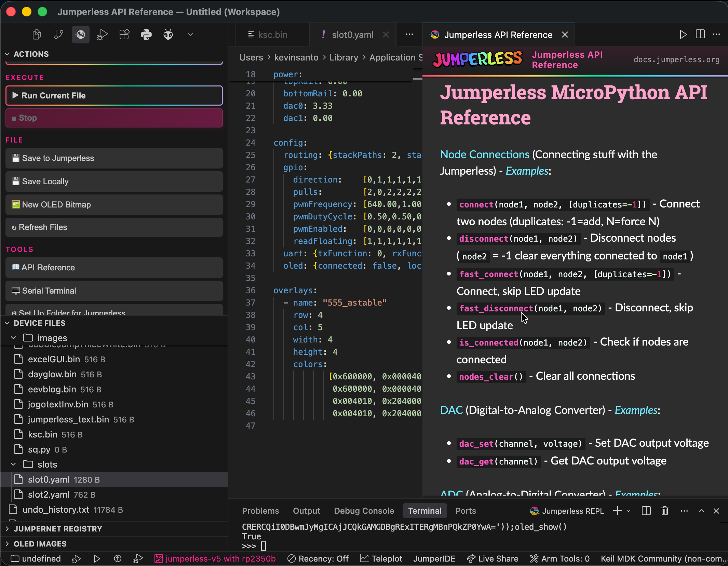Screen dimensions: 728x566
Task: Close the bottom panel
Action: pos(717,511)
